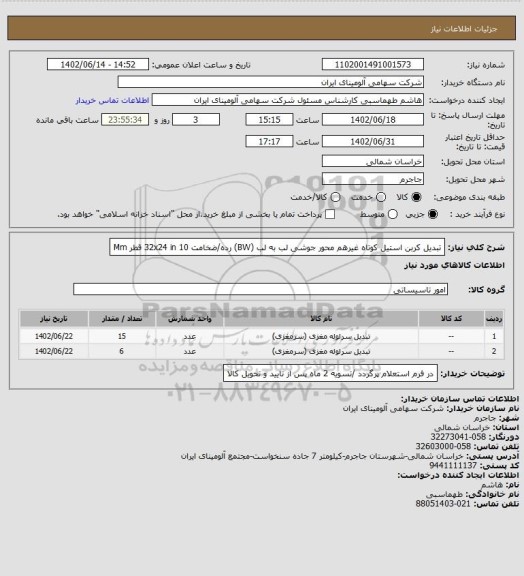Click the remaining days field showing 3
Viewport: 524px width, 576px height.
(196, 120)
